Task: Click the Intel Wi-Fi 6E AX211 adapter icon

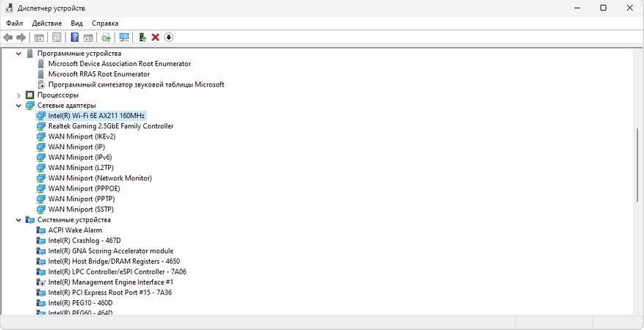Action: coord(40,116)
